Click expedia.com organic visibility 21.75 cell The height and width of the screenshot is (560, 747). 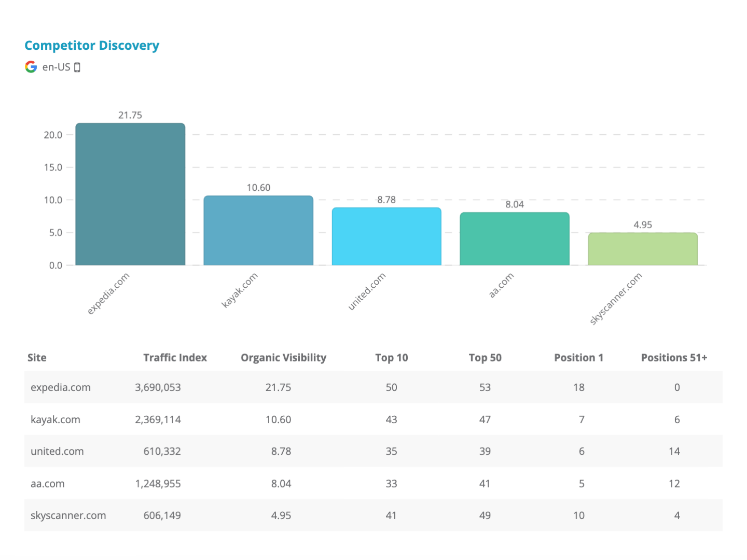[x=279, y=387]
